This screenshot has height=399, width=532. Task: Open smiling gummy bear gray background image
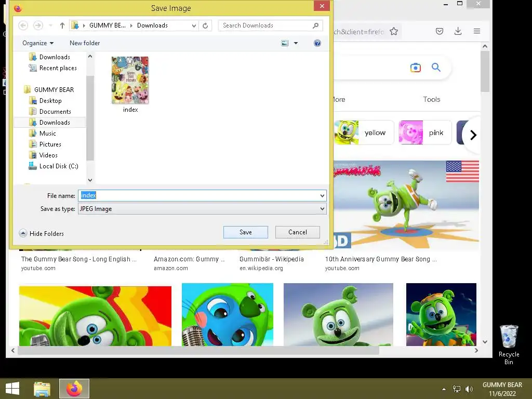click(338, 314)
